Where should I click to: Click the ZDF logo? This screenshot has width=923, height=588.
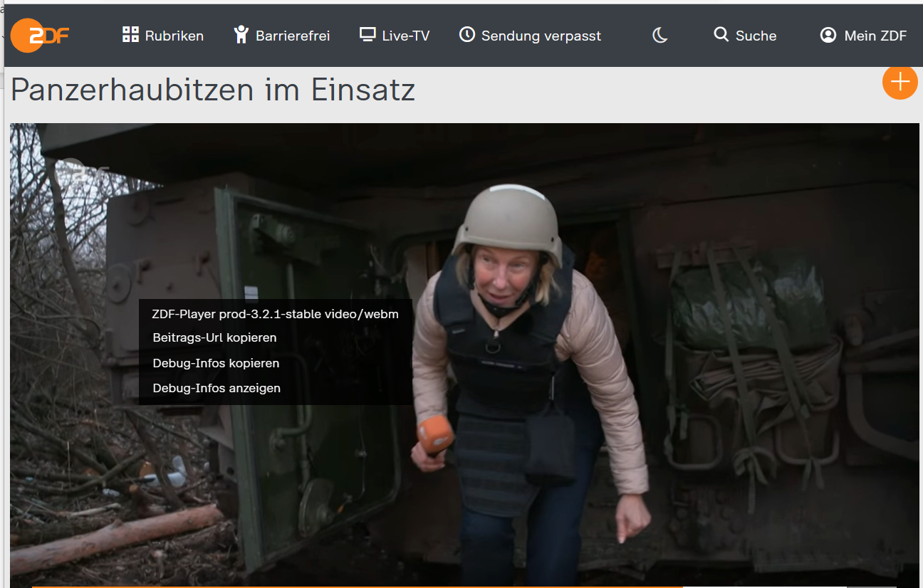point(40,36)
